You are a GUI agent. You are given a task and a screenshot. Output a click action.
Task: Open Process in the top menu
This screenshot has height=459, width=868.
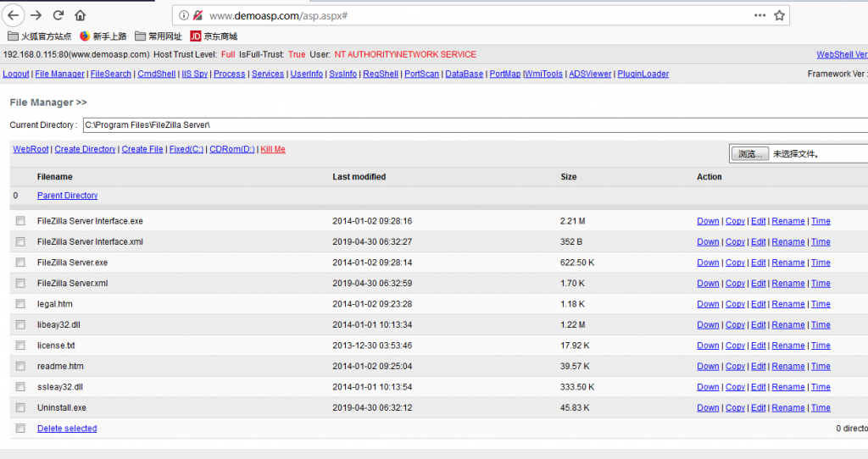click(229, 74)
